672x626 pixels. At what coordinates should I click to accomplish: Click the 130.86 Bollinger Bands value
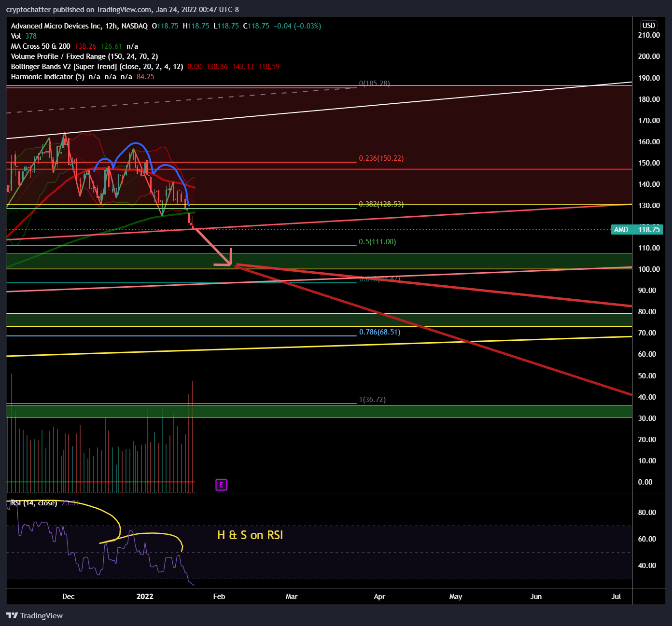(x=217, y=67)
